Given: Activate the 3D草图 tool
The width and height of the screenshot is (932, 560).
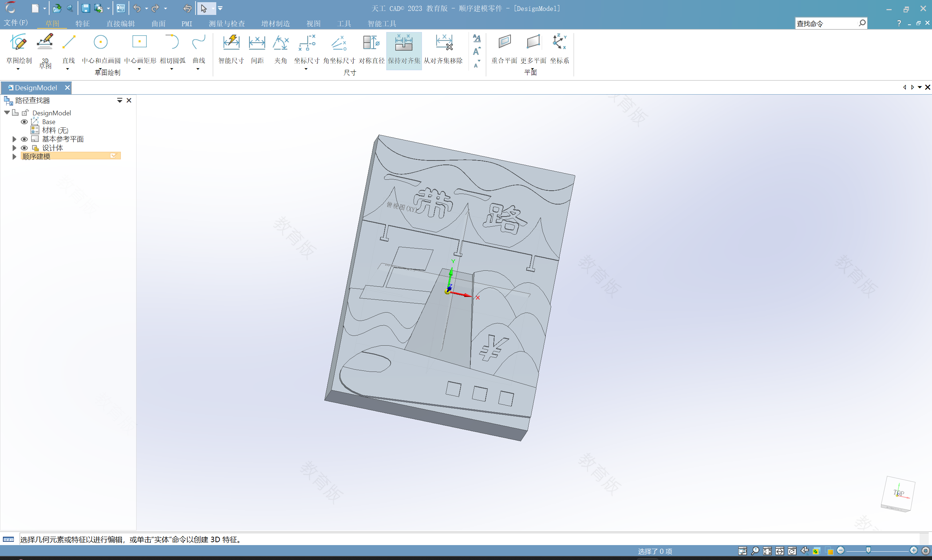Looking at the screenshot, I should click(x=45, y=51).
